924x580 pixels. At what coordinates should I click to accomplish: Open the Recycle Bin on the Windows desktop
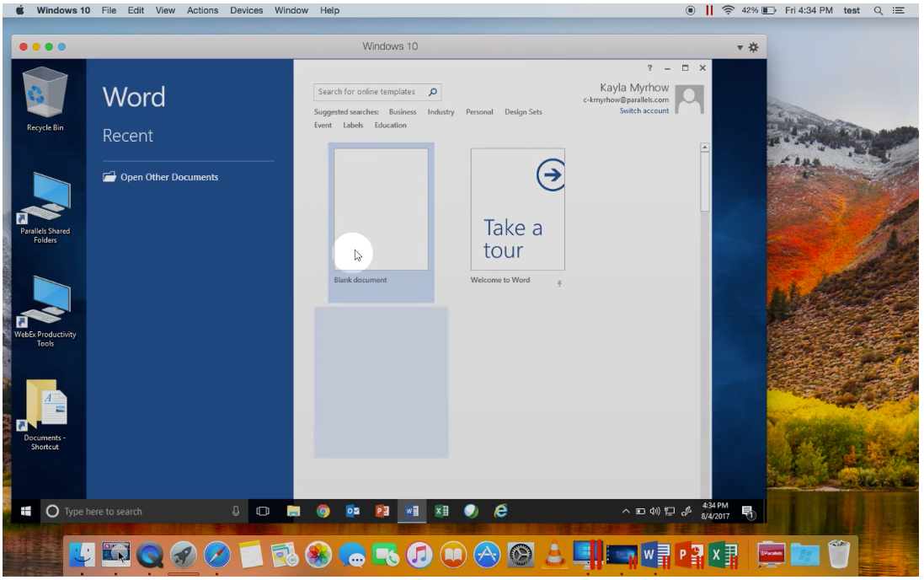point(45,99)
